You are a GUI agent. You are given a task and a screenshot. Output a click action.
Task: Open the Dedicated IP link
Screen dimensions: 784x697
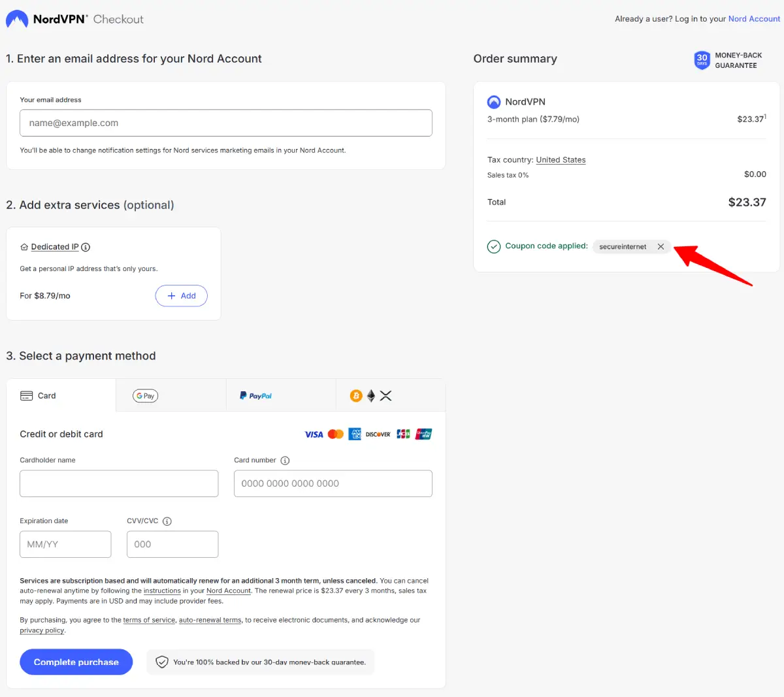[x=55, y=247]
